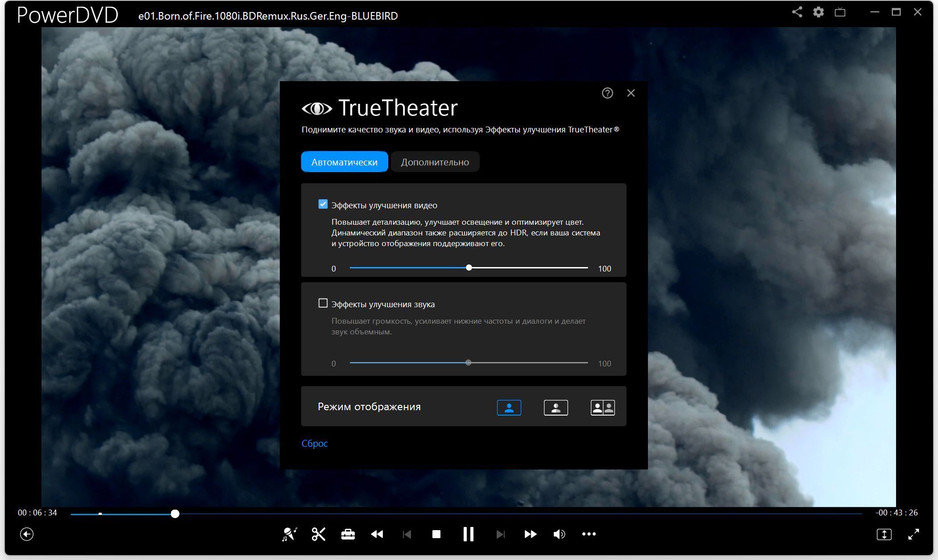Open TrueTheater help question mark
938x560 pixels.
(x=607, y=93)
